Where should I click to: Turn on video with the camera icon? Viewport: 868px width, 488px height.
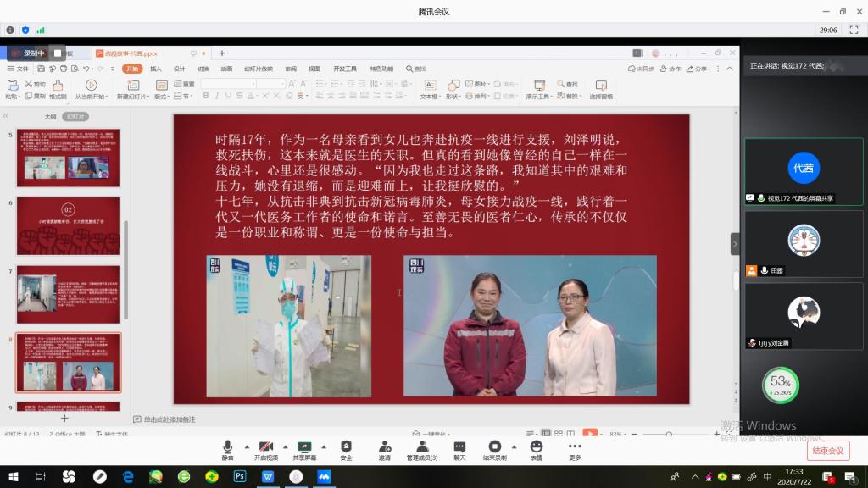coord(265,447)
